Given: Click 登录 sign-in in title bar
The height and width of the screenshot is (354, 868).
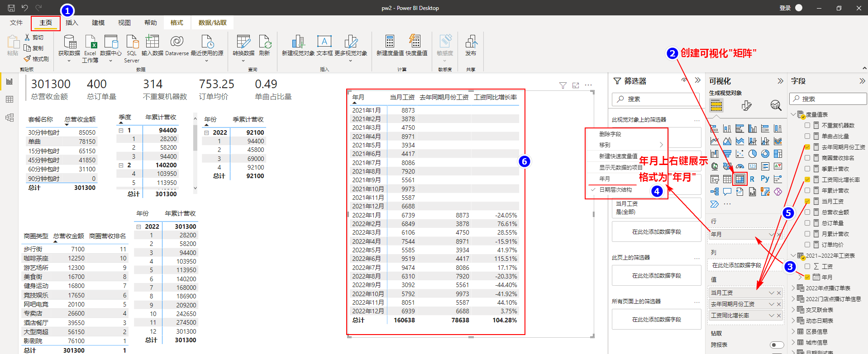Looking at the screenshot, I should pyautogui.click(x=785, y=8).
